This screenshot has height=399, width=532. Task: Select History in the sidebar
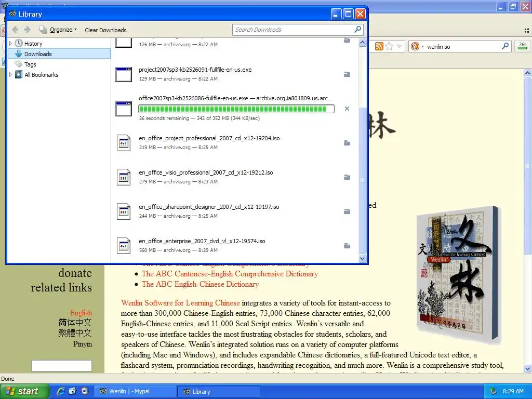33,44
